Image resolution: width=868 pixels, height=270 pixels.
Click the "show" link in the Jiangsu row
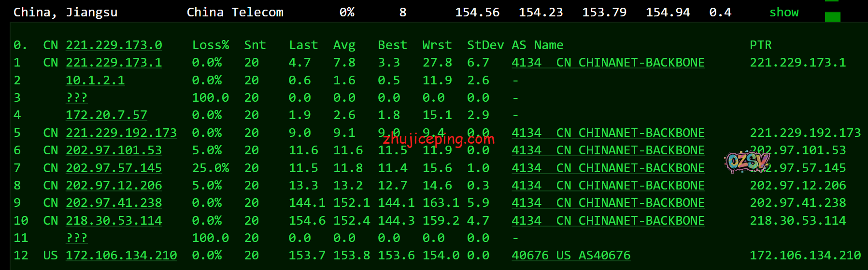tap(783, 13)
